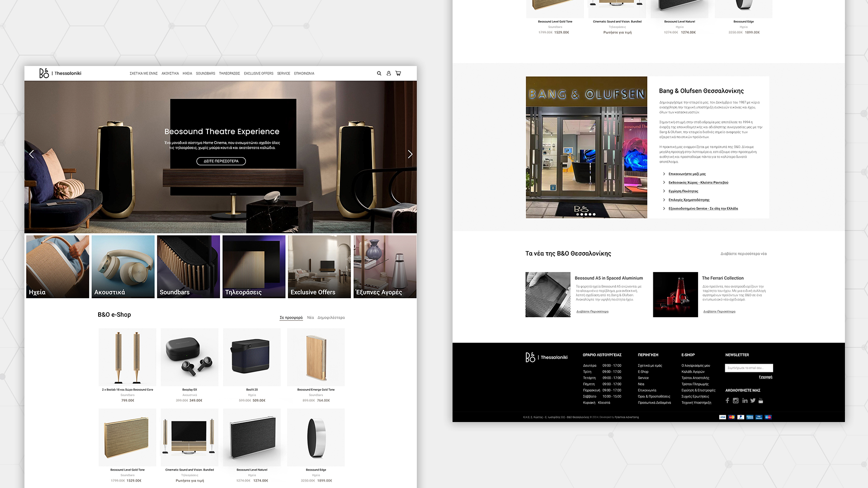Open the Beolit 20 product image
Screen dimensions: 868x488
point(252,357)
